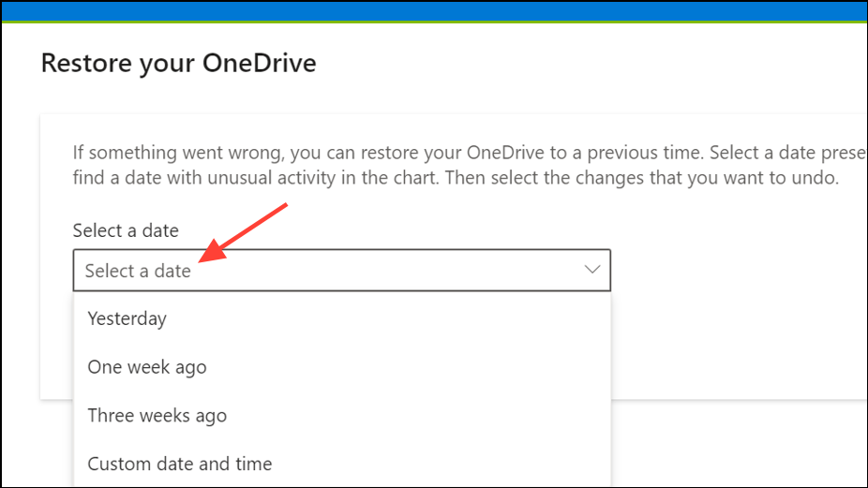Click the 'Select a date' label above the dropdown
The width and height of the screenshot is (868, 488).
[x=126, y=230]
